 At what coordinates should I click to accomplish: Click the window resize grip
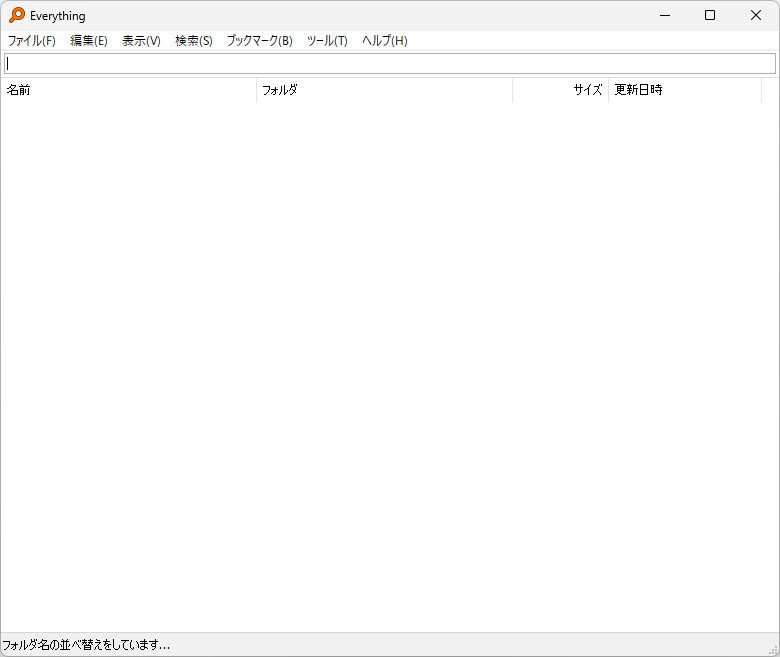[773, 650]
